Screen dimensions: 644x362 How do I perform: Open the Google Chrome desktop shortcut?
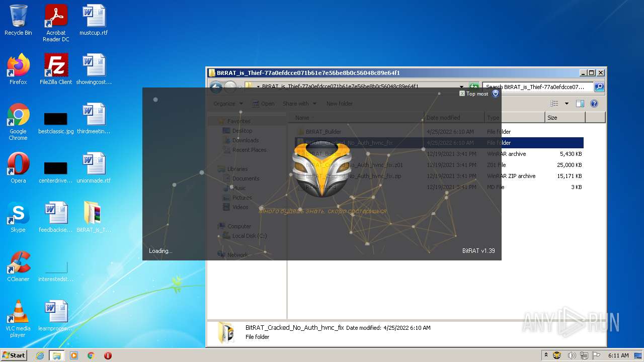pyautogui.click(x=18, y=122)
